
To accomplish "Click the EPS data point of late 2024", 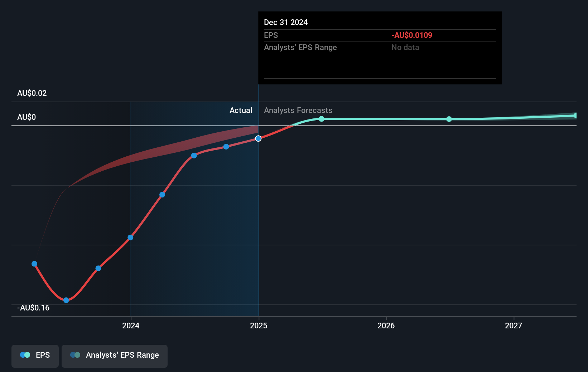I will click(226, 147).
